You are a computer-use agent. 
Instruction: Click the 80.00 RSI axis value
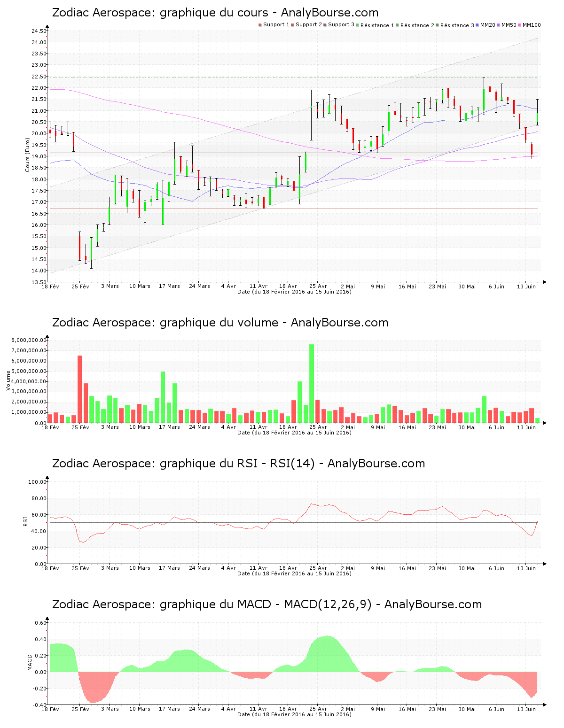pyautogui.click(x=39, y=498)
